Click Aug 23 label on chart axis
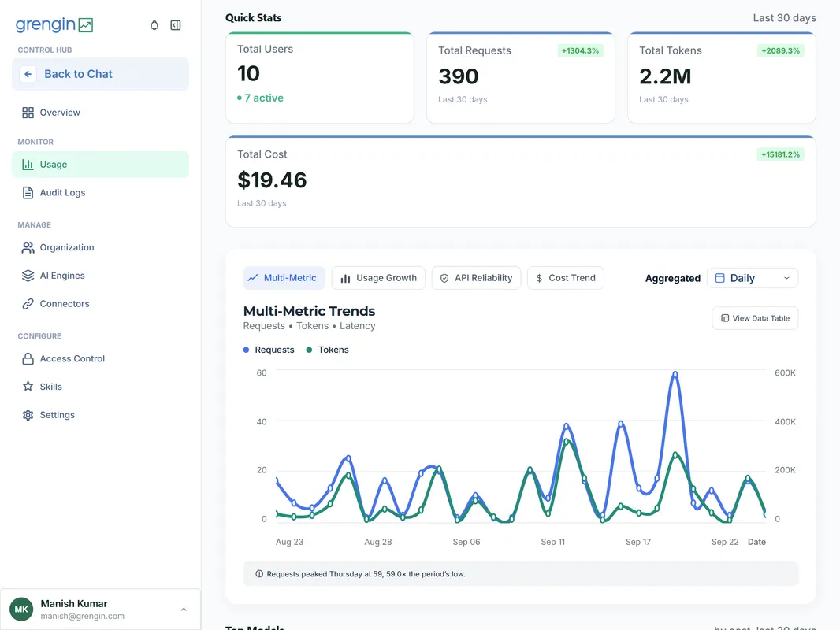This screenshot has width=840, height=630. click(289, 542)
